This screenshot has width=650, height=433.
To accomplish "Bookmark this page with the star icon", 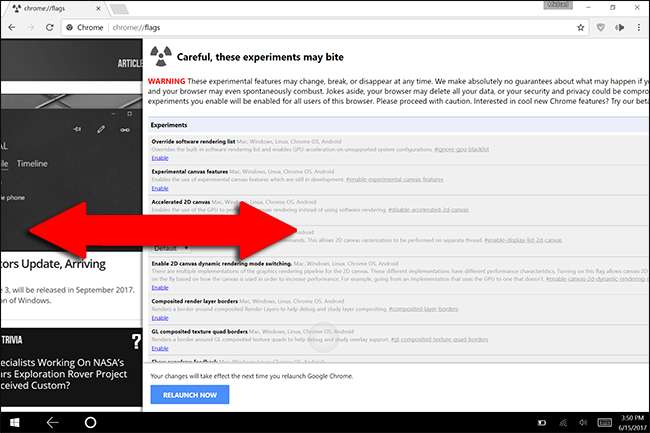I will 580,27.
